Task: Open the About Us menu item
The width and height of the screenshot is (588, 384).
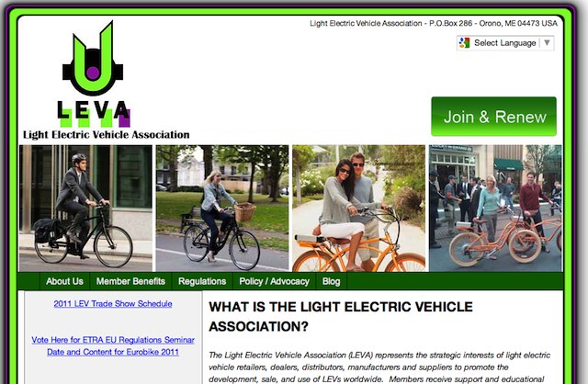Action: 64,281
